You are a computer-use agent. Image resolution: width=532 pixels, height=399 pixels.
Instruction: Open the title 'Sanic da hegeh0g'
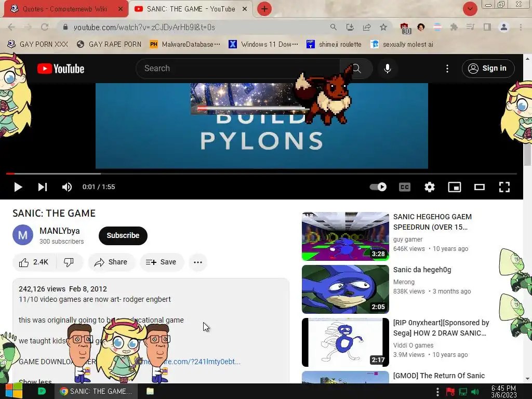click(x=422, y=270)
